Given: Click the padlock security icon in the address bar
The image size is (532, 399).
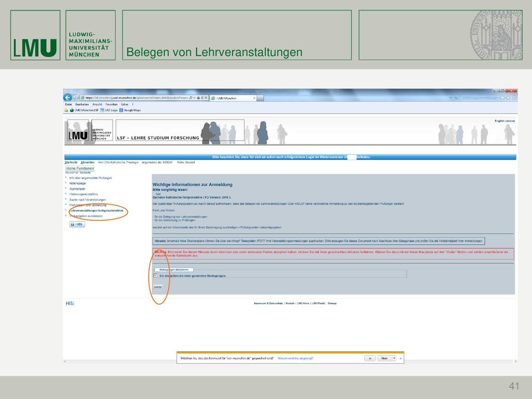Looking at the screenshot, I should point(198,98).
